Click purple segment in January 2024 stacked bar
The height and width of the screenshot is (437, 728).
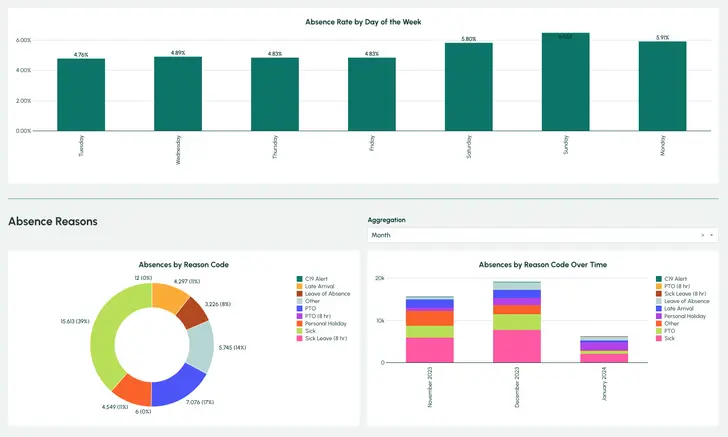604,346
